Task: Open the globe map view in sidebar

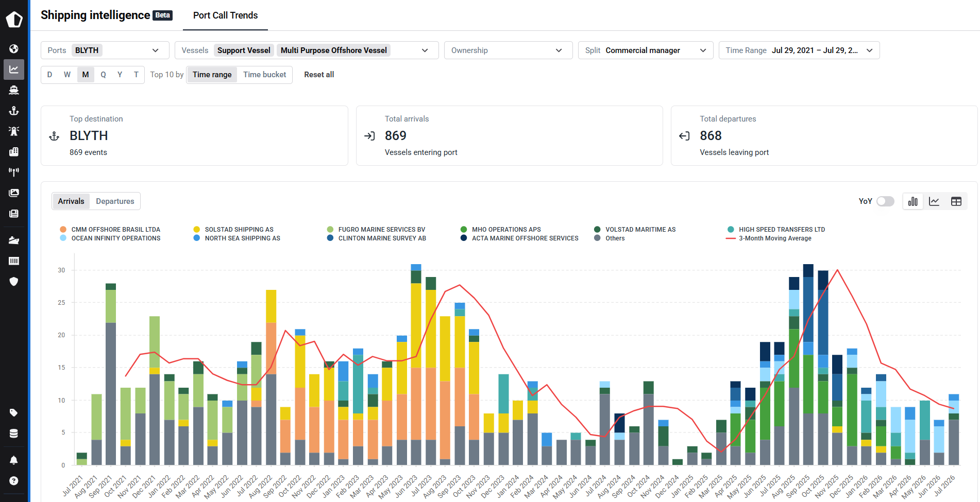Action: [x=14, y=49]
